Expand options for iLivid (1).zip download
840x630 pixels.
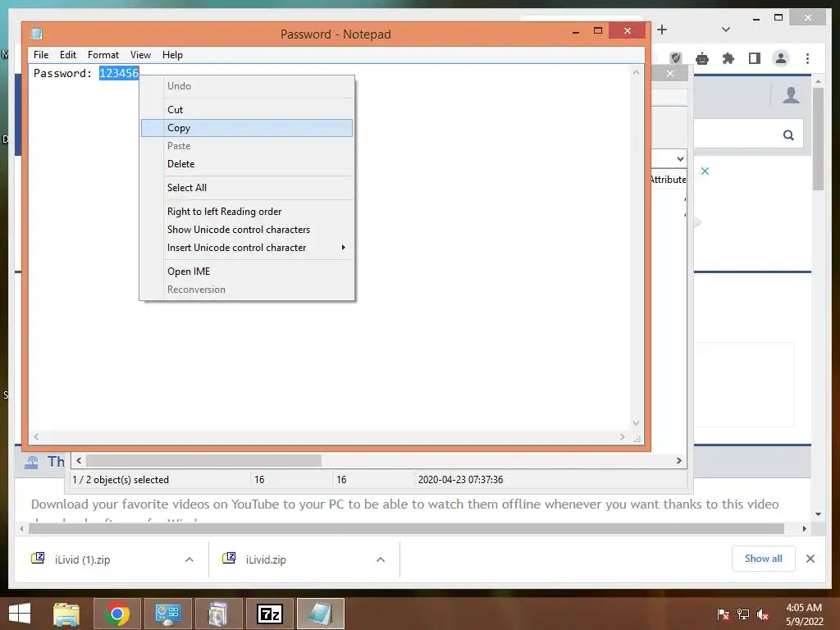(189, 559)
